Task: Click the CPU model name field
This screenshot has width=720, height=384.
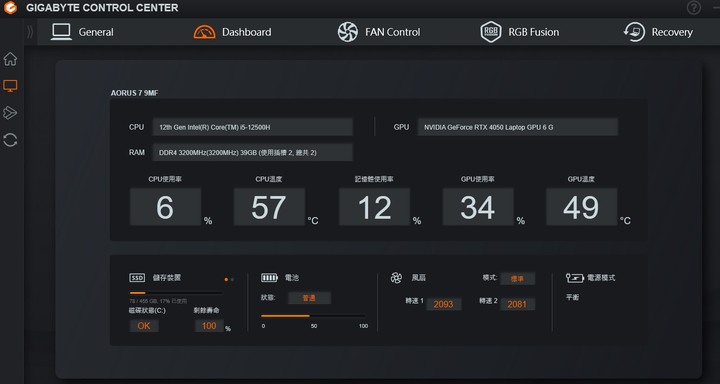Action: pos(253,127)
